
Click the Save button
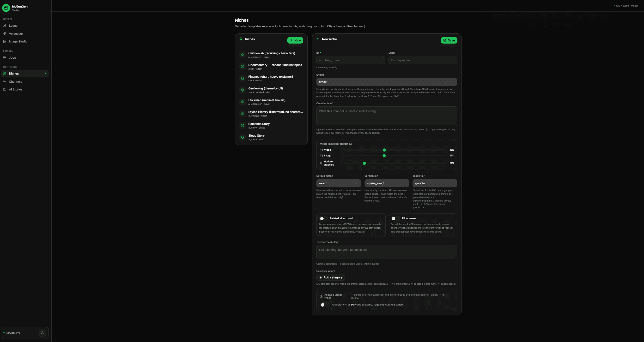tap(449, 40)
